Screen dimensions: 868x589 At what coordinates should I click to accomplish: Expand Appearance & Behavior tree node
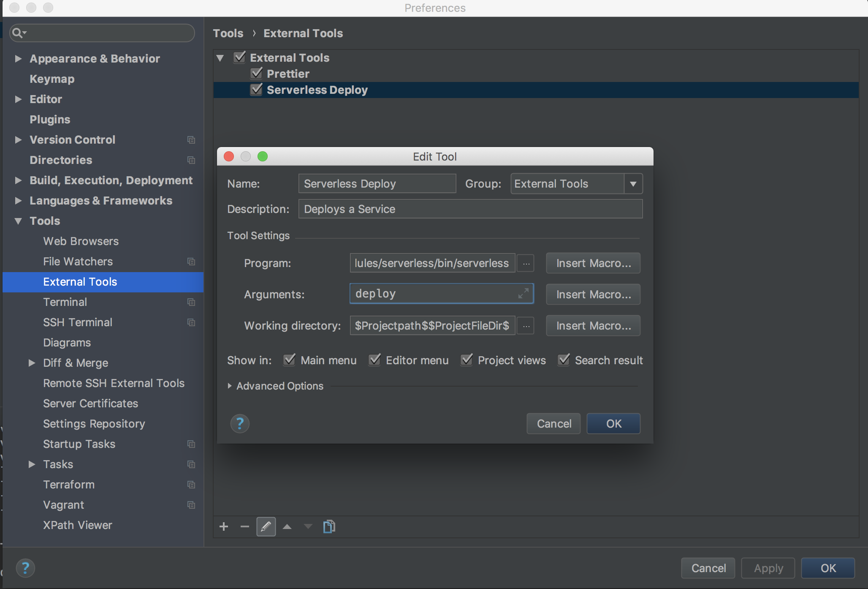18,59
